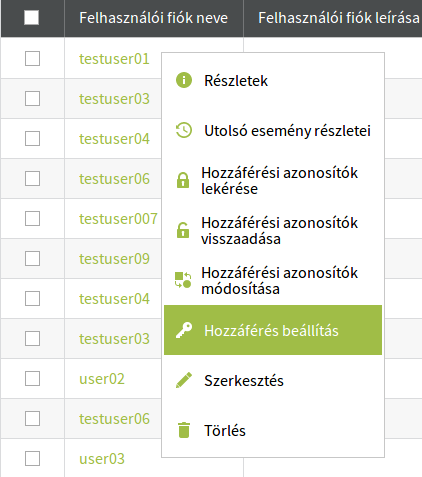The width and height of the screenshot is (422, 477).
Task: Check the box for the testuser01 row
Action: [x=32, y=59]
